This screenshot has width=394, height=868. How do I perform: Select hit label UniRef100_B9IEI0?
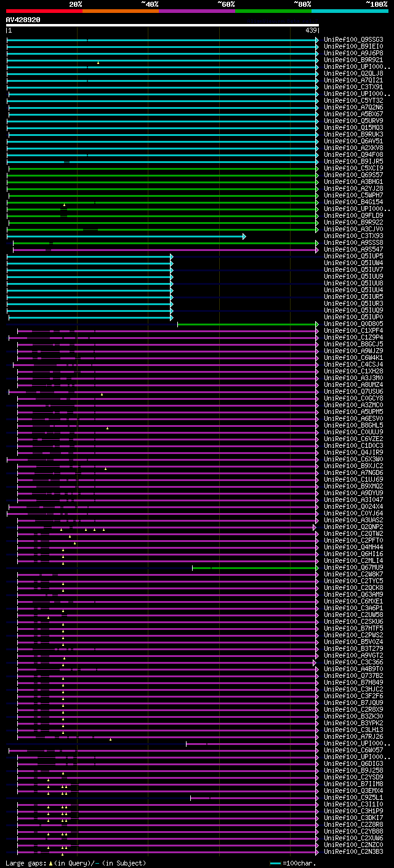click(353, 47)
